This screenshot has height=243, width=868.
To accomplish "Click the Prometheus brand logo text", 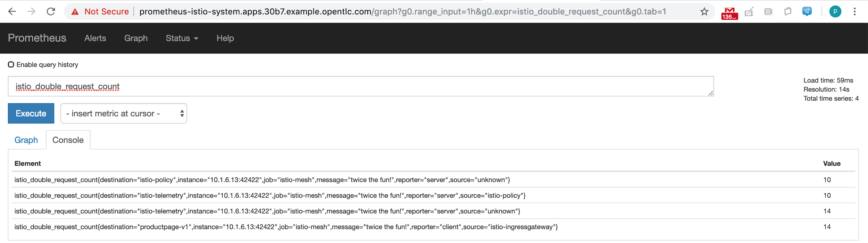I will pyautogui.click(x=37, y=38).
